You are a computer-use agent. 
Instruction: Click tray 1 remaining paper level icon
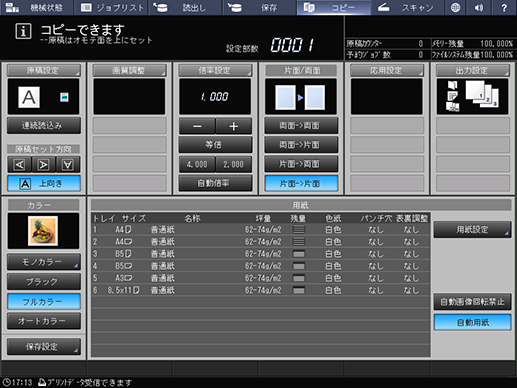pyautogui.click(x=299, y=229)
